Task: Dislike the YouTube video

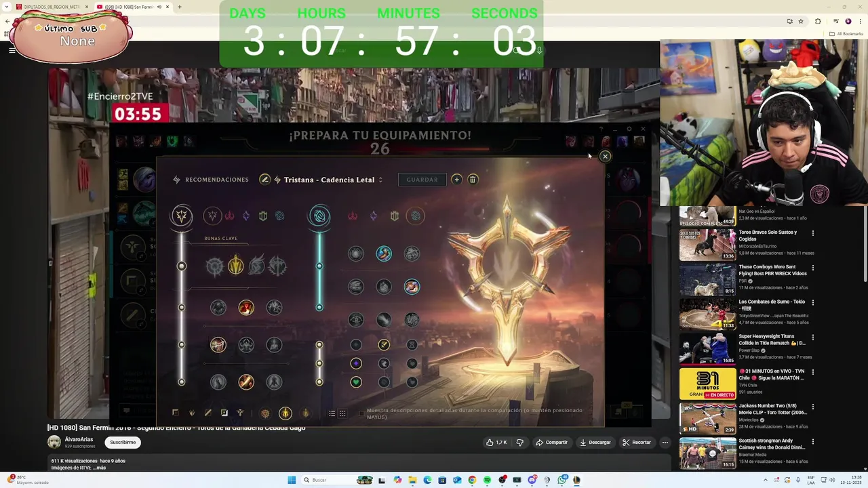Action: 520,443
